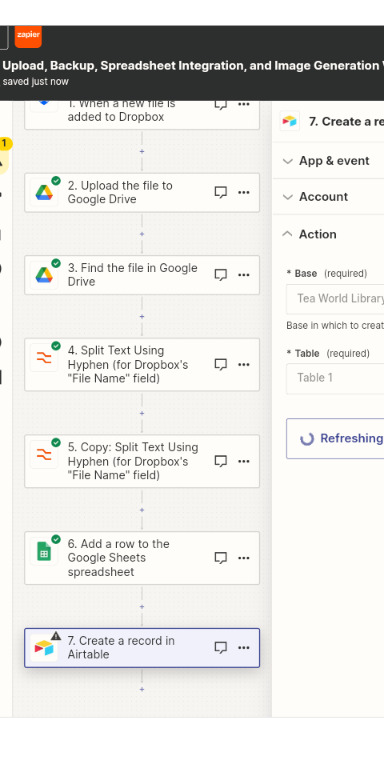
Task: Open more options for step 5 Copy
Action: (x=243, y=461)
